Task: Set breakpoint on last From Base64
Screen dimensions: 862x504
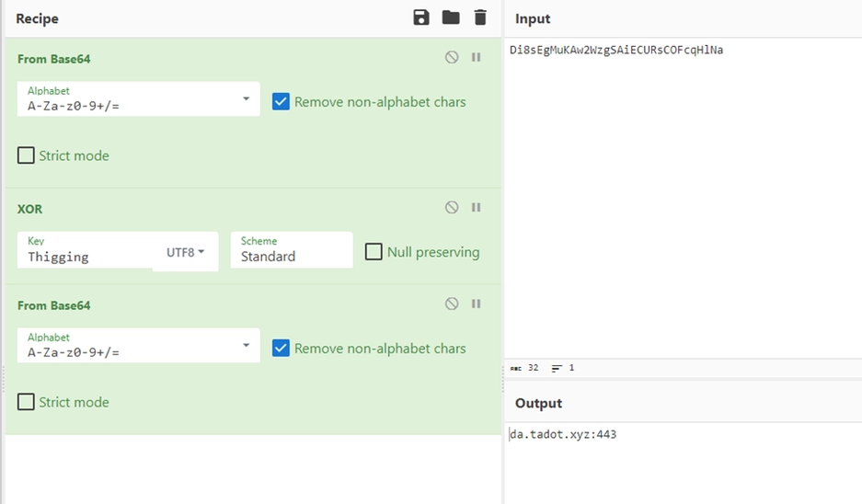Action: (x=477, y=304)
